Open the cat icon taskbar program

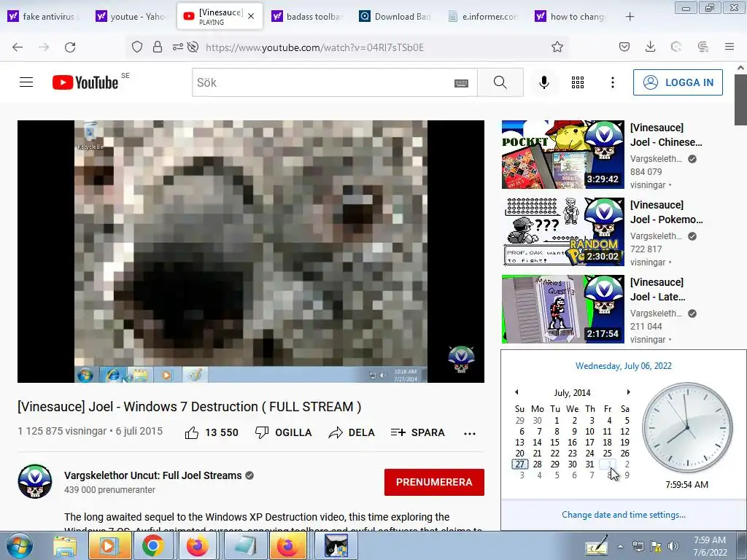[x=336, y=546]
